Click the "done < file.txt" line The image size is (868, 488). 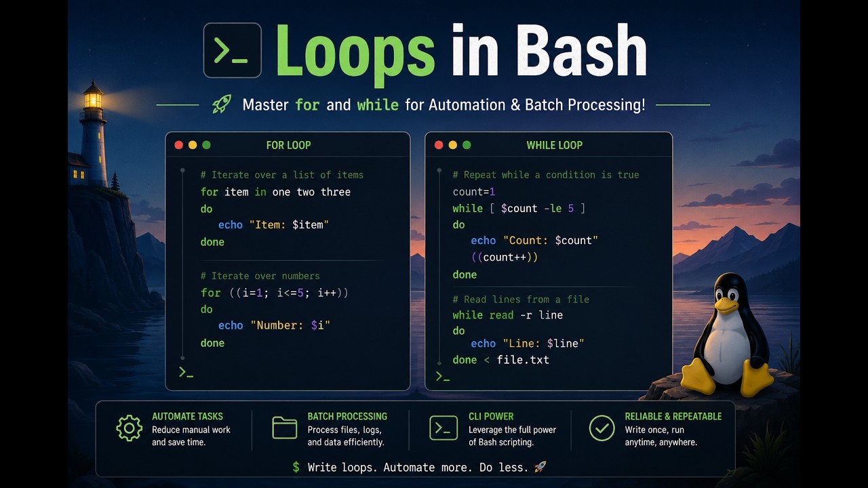pyautogui.click(x=501, y=360)
